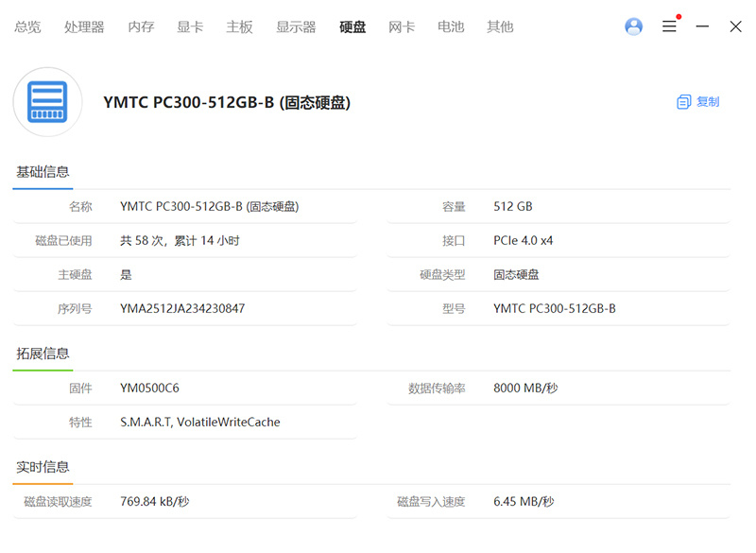Select firmware value YM0500C6

[149, 389]
